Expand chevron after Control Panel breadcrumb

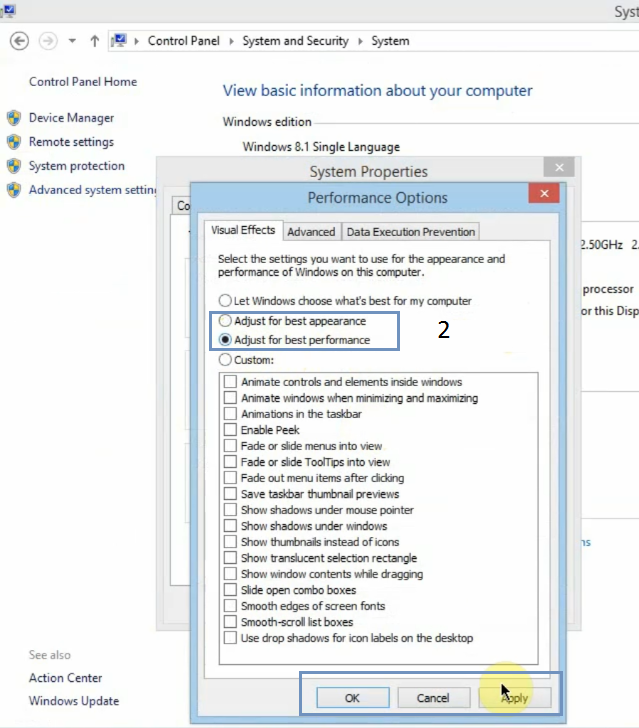point(231,41)
